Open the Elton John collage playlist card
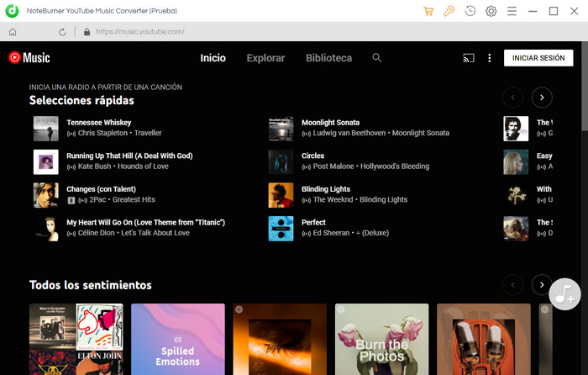This screenshot has height=375, width=588. click(x=76, y=340)
